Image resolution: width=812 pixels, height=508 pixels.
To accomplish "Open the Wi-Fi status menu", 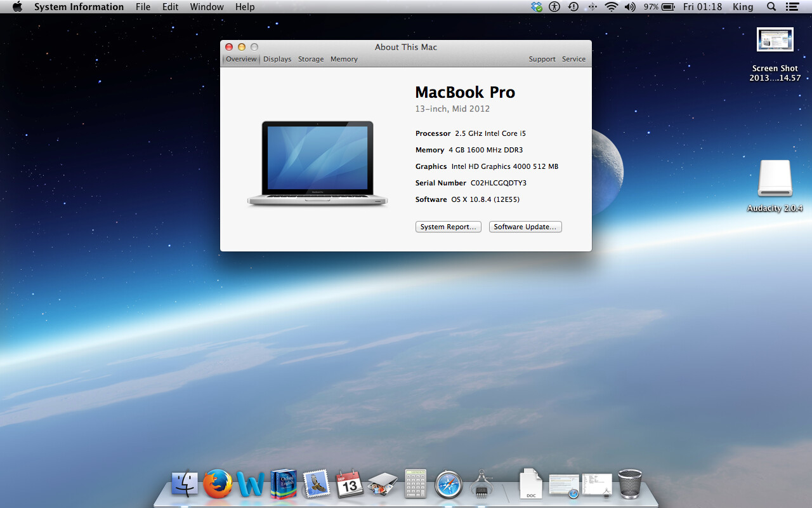I will click(x=612, y=7).
